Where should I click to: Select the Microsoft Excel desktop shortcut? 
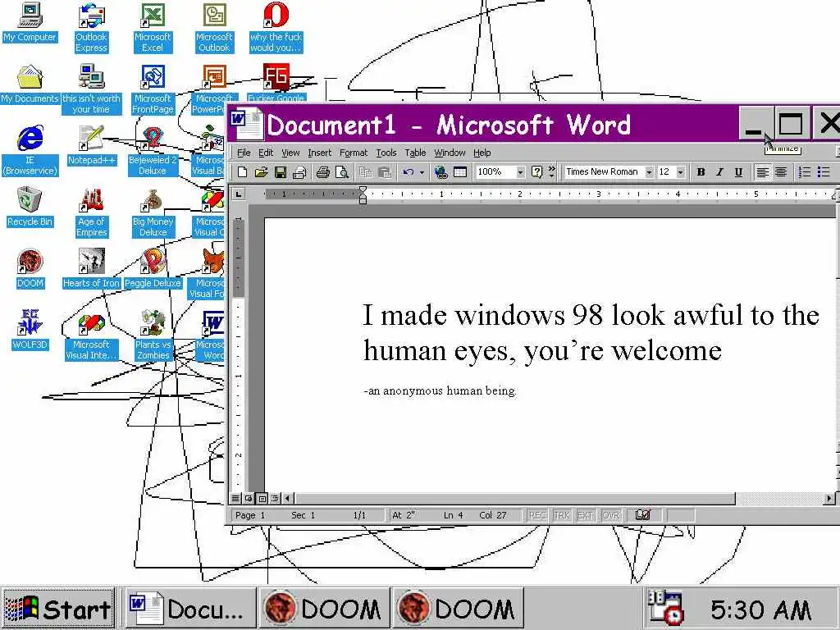[x=153, y=29]
